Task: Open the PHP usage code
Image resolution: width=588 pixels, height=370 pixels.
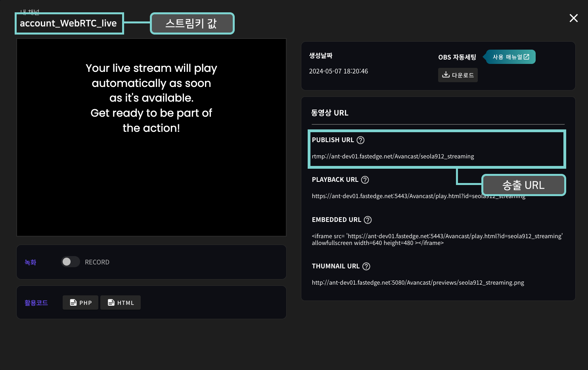Action: 80,303
